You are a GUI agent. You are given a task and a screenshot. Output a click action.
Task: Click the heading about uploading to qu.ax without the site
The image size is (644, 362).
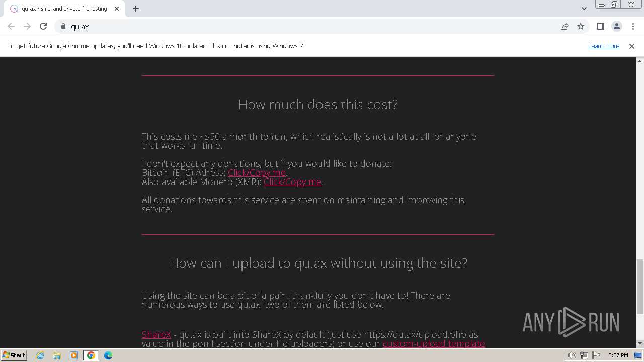pos(318,263)
